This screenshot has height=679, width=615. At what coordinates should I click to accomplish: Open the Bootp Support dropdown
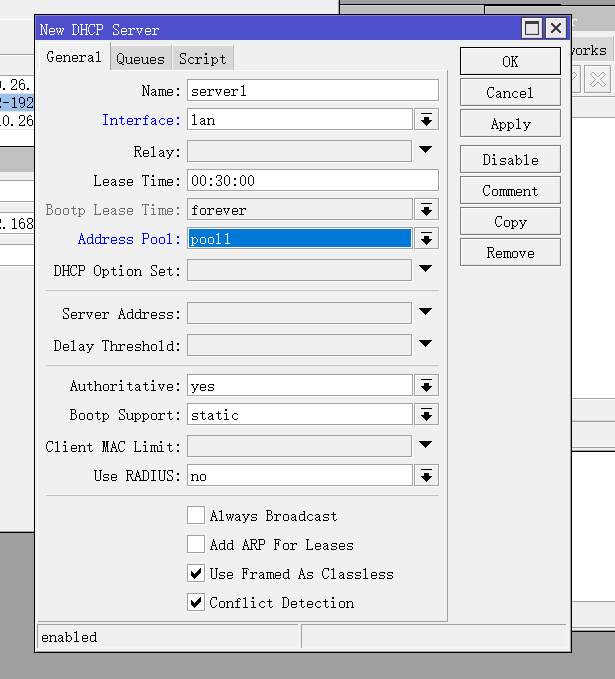[426, 415]
